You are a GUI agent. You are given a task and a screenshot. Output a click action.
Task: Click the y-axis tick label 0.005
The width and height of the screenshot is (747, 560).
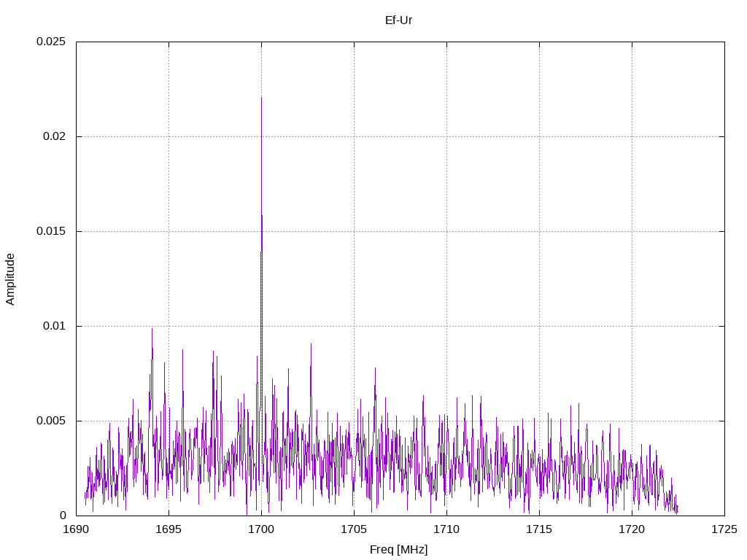click(x=51, y=421)
